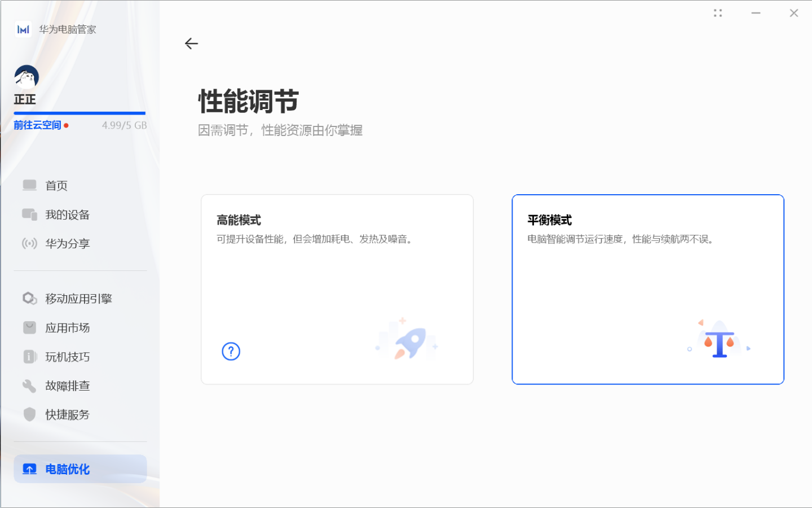Click the cloud storage usage bar
Screen dimensions: 812x508
point(79,113)
